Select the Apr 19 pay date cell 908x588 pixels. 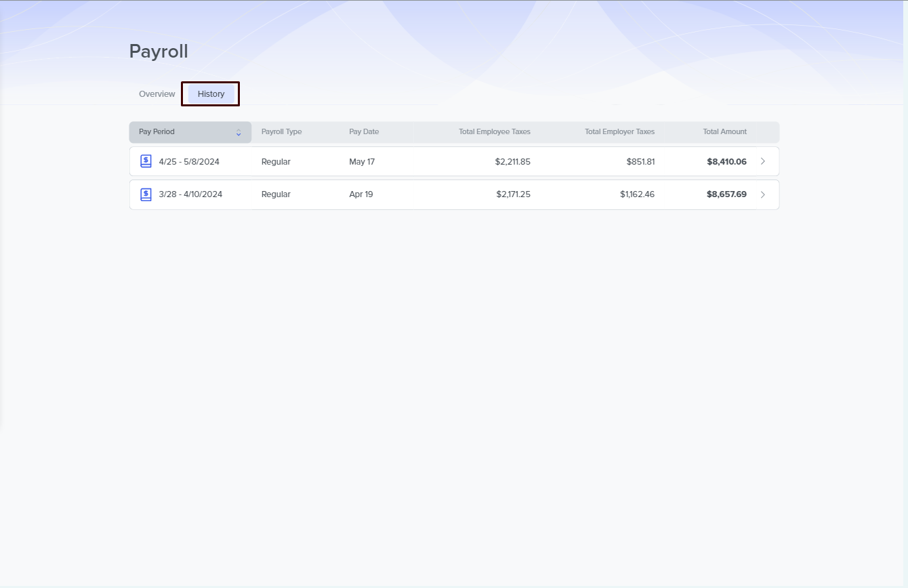[x=361, y=194]
